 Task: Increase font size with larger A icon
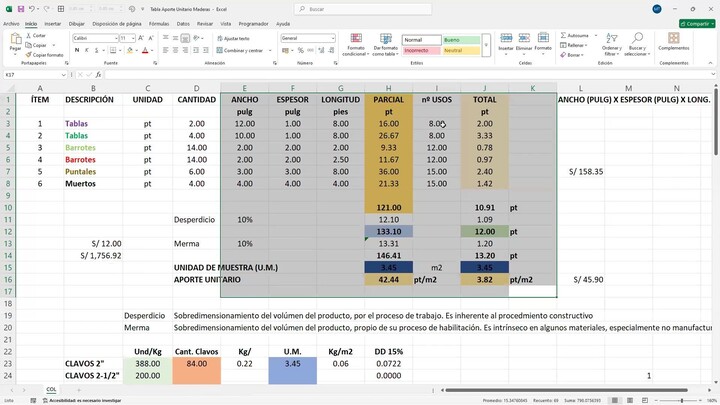point(141,38)
